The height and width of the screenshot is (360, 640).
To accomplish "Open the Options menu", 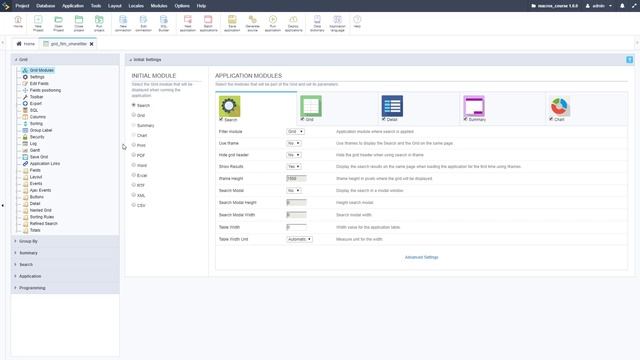I will pyautogui.click(x=182, y=6).
